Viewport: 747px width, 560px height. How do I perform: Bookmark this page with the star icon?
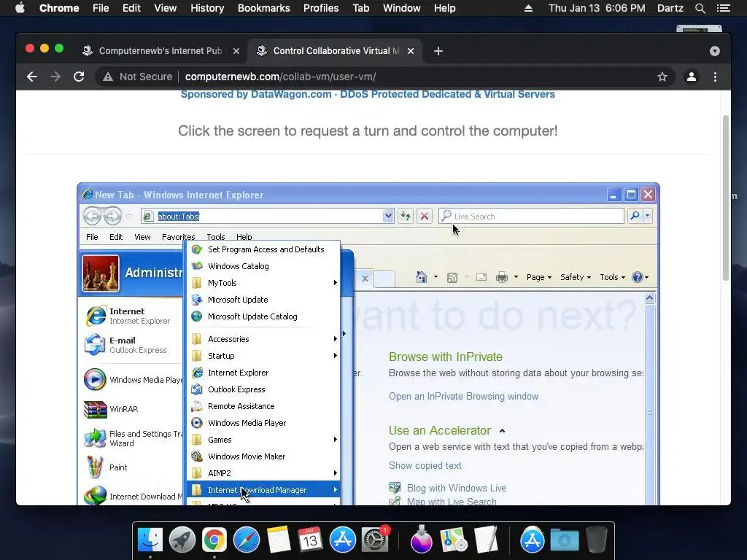(662, 77)
